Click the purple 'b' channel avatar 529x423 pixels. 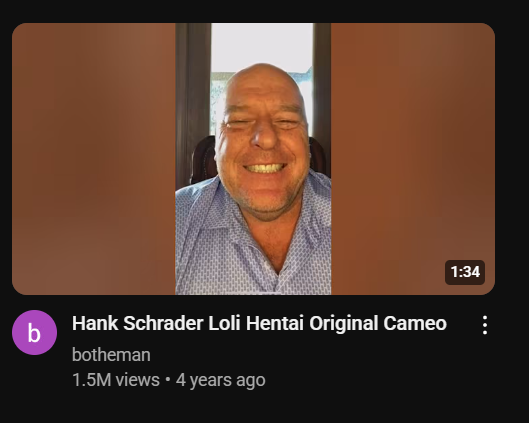(34, 332)
